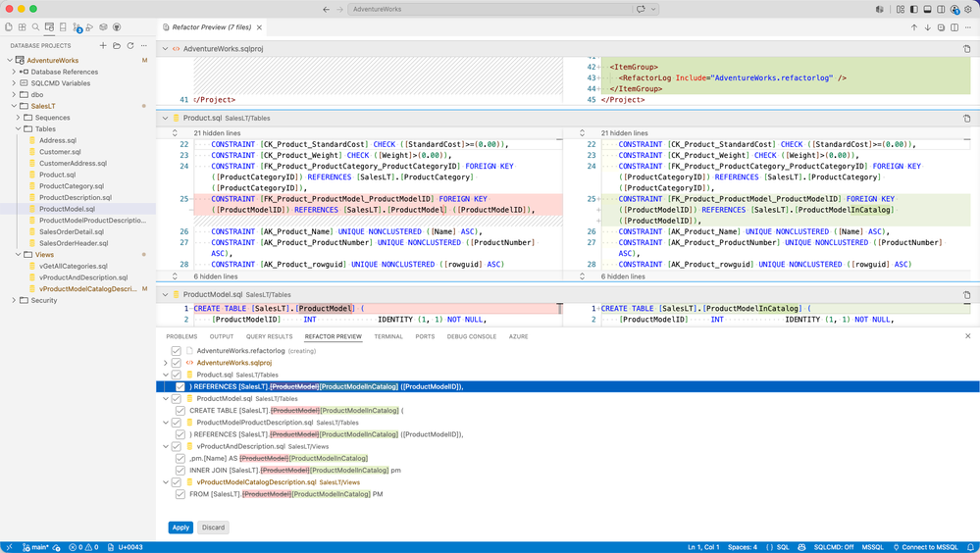Expand the SQLCMD Variables node
The image size is (980, 553).
pos(14,83)
